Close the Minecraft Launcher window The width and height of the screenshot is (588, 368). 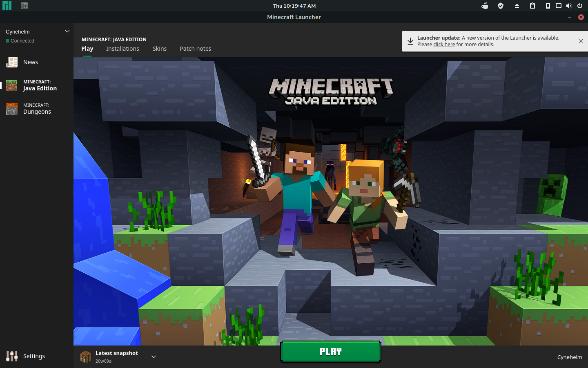click(581, 17)
